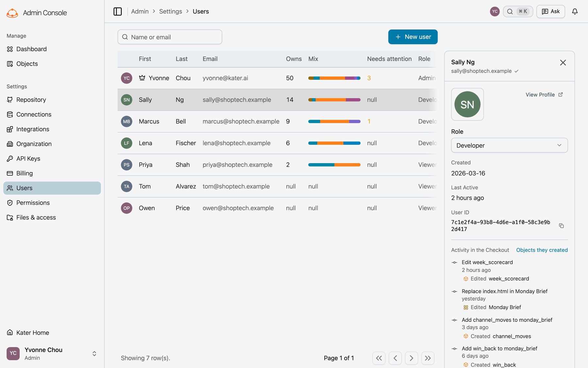Viewport: 588px width, 368px height.
Task: Click Marcus Bell's MB avatar
Action: (126, 121)
